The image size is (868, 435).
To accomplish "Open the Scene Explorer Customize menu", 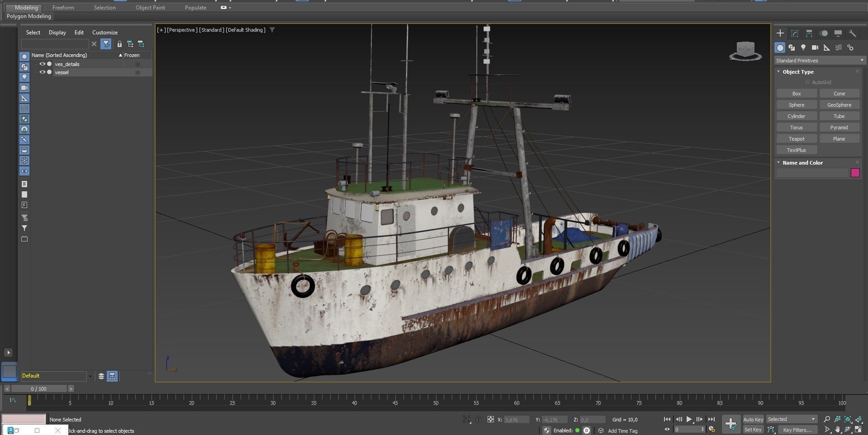I will click(x=105, y=33).
